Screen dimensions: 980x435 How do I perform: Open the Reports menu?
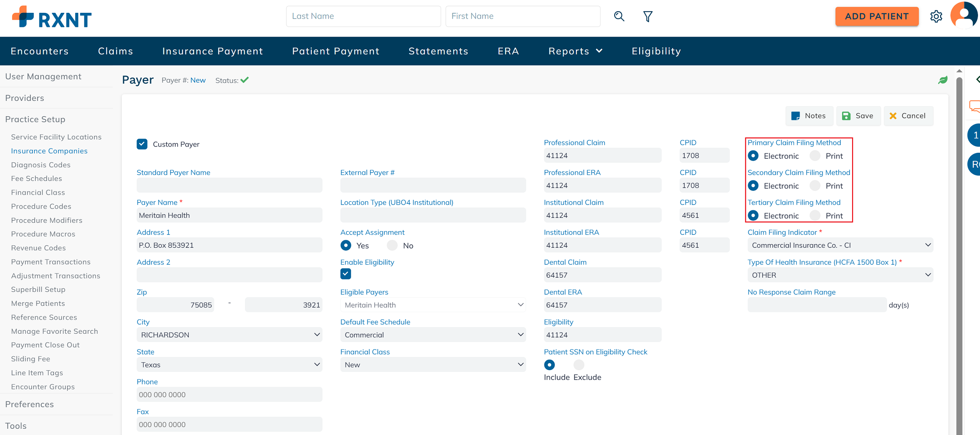coord(575,51)
